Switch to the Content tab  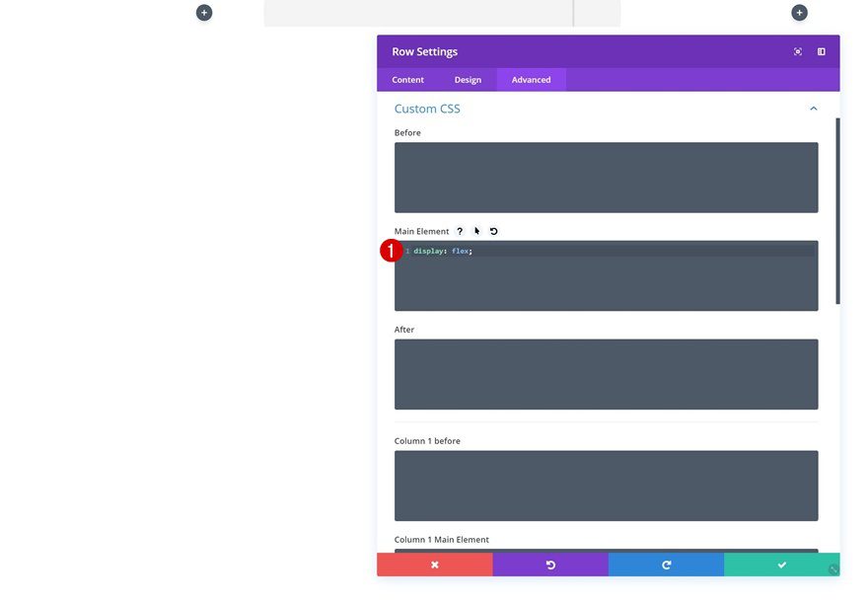tap(407, 79)
